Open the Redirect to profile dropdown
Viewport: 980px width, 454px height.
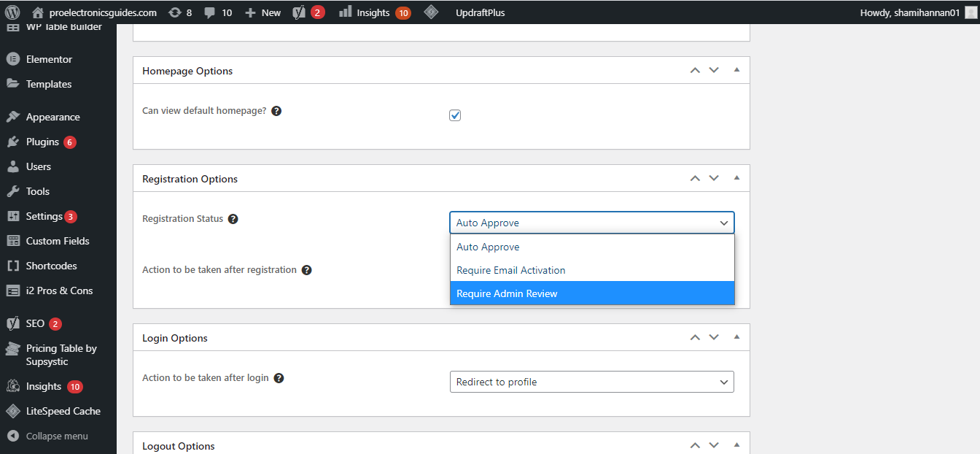pyautogui.click(x=591, y=382)
